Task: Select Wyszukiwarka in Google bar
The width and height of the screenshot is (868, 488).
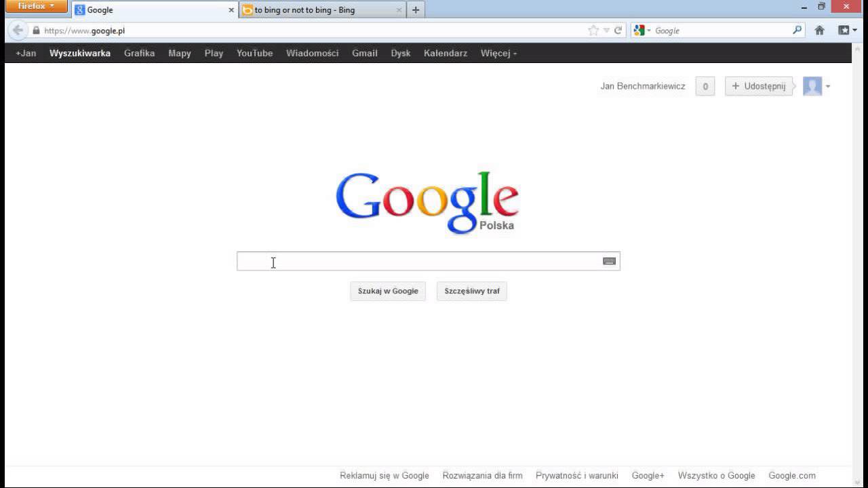Action: [x=80, y=53]
